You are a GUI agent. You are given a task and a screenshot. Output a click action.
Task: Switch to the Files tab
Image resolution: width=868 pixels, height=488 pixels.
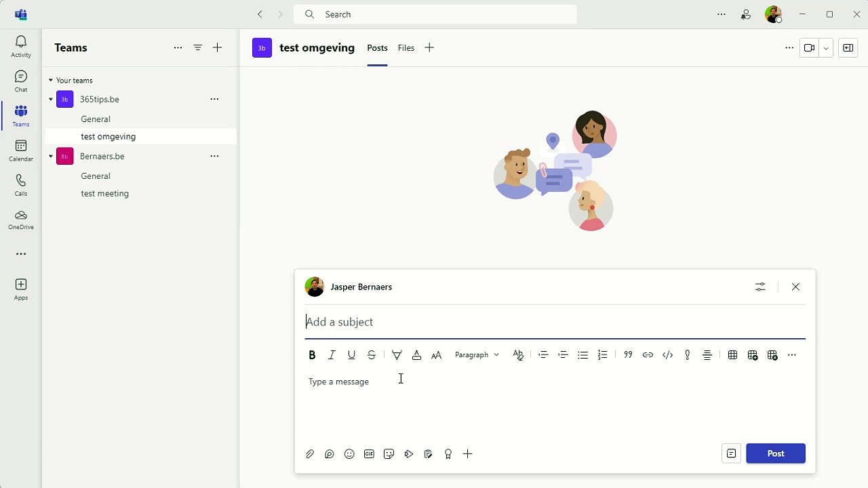pyautogui.click(x=406, y=47)
